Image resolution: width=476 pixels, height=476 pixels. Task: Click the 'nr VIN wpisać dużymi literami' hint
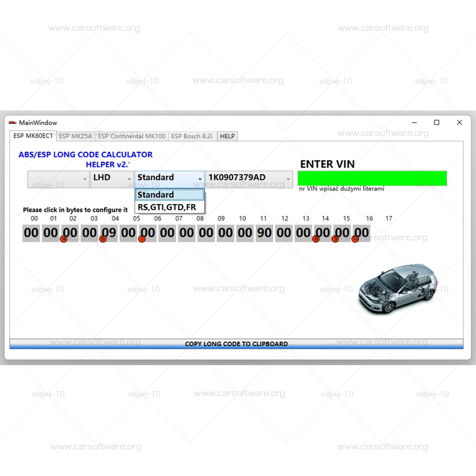point(341,189)
